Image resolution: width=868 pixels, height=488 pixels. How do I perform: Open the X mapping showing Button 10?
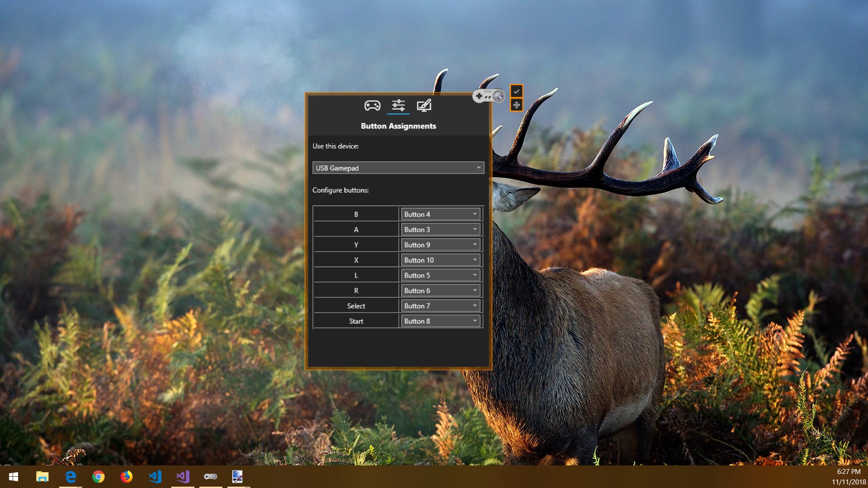440,260
